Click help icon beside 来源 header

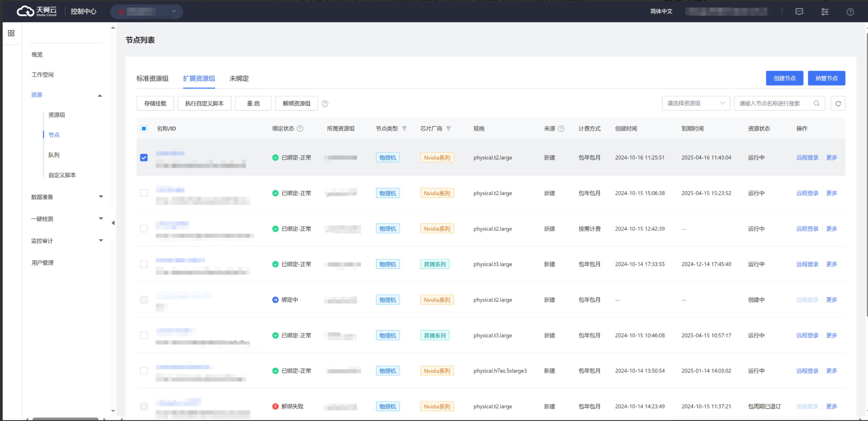(561, 129)
